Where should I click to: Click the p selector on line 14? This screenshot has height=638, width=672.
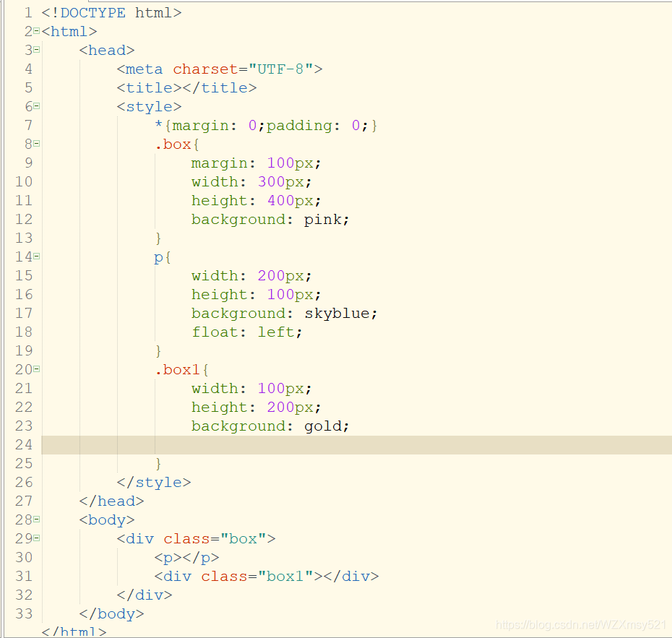(x=158, y=257)
